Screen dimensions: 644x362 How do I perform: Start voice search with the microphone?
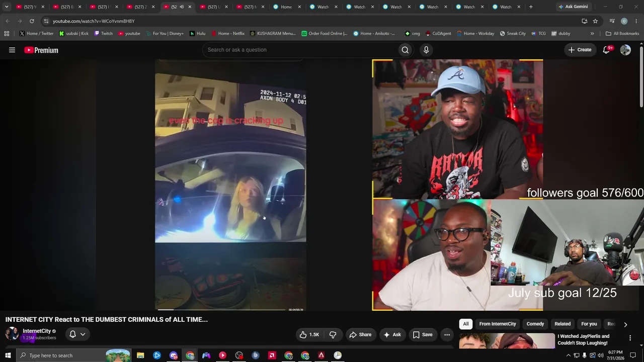tap(426, 50)
